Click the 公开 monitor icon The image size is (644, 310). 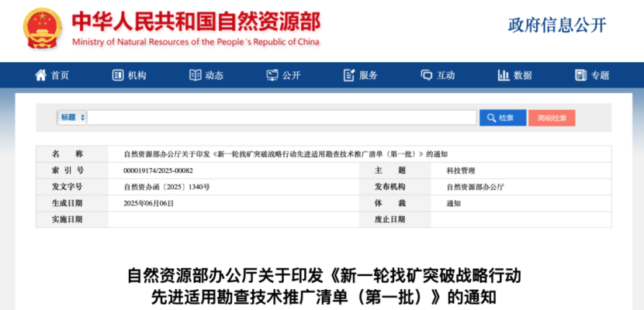click(x=272, y=75)
